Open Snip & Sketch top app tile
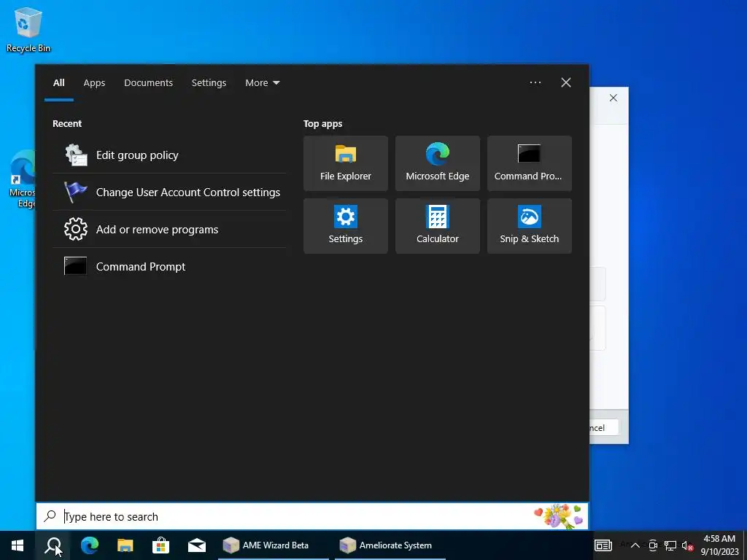Image resolution: width=747 pixels, height=560 pixels. (530, 226)
